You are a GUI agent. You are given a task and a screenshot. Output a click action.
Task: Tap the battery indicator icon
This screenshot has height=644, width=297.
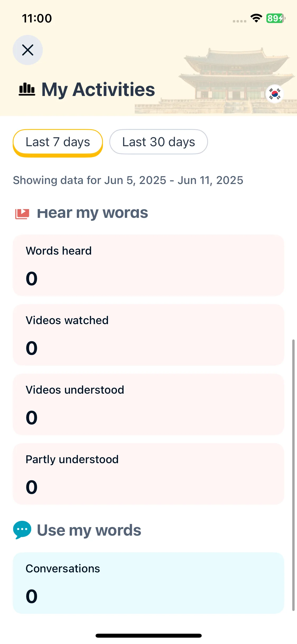tap(276, 18)
